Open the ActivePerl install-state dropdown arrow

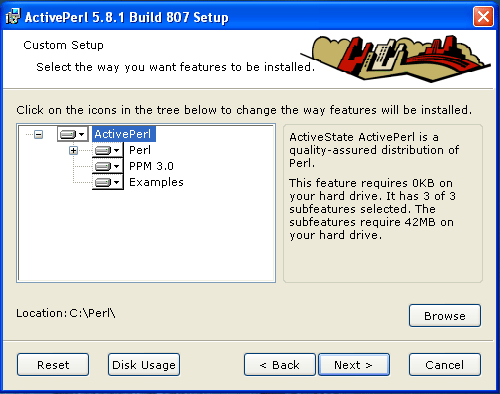pyautogui.click(x=82, y=134)
